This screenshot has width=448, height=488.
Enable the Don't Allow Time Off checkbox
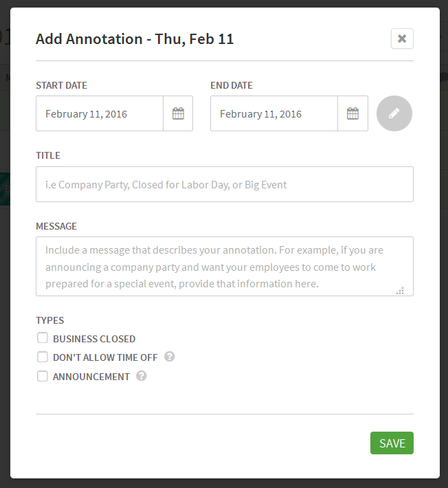click(x=43, y=357)
